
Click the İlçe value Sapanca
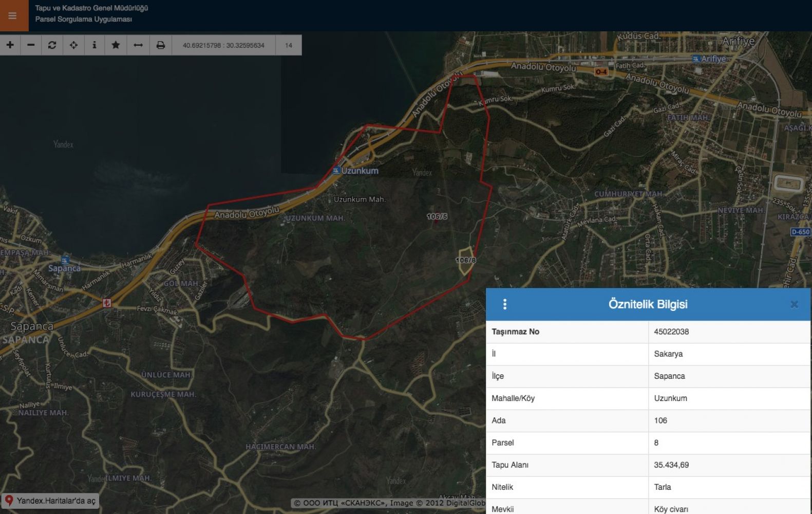point(669,376)
